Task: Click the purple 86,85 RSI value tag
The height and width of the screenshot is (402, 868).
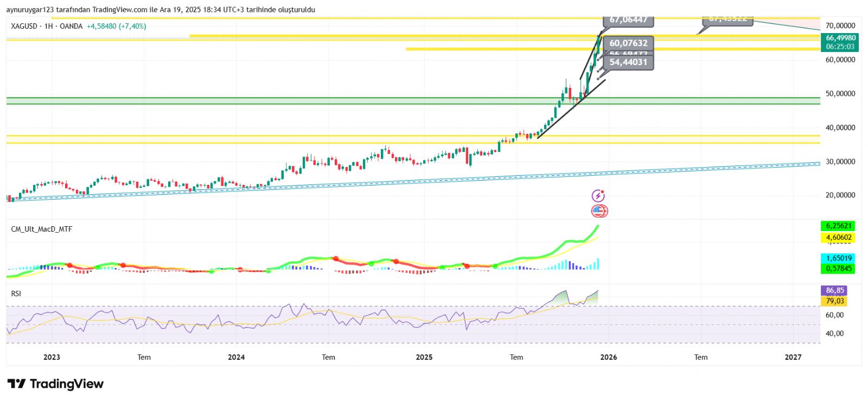Action: point(835,291)
